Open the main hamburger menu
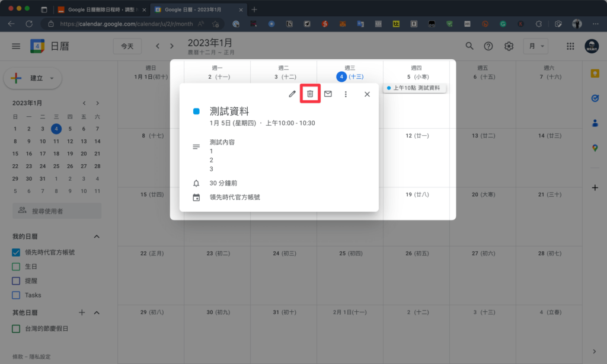 tap(16, 46)
